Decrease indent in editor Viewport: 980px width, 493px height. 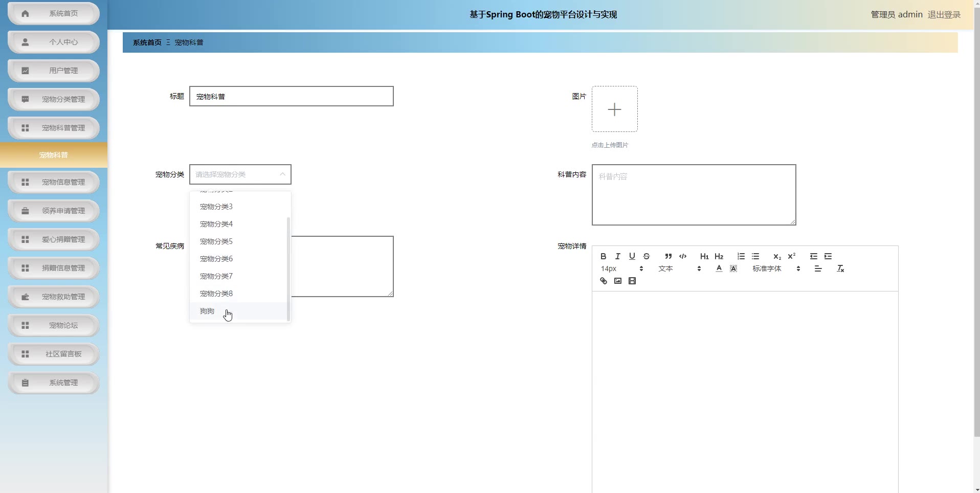(813, 256)
